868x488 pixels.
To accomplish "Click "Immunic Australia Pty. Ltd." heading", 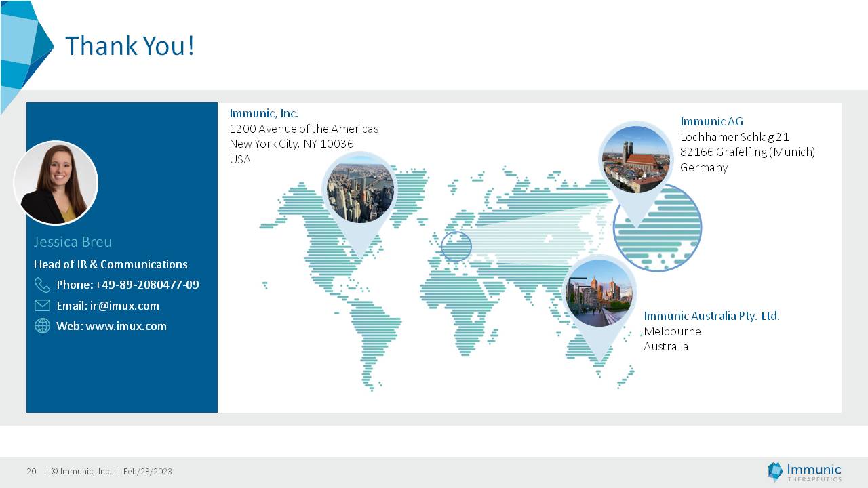I will 712,316.
